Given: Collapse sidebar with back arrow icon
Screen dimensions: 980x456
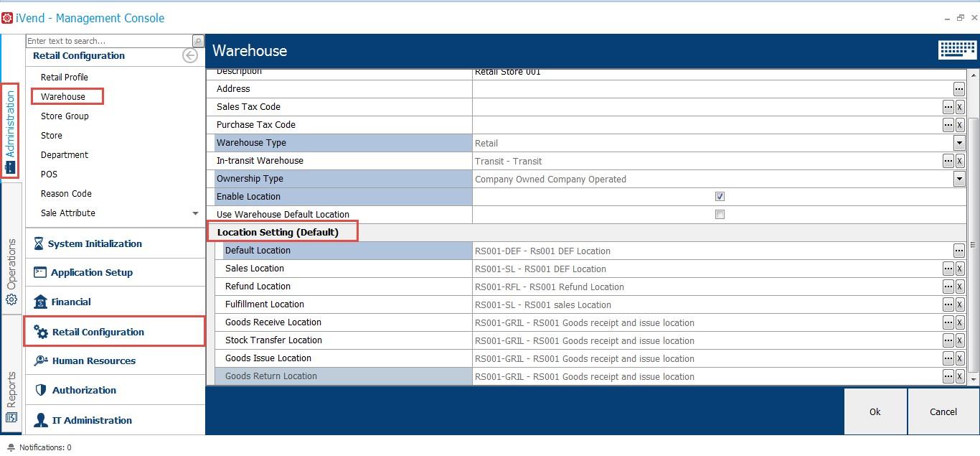Looking at the screenshot, I should pos(190,55).
